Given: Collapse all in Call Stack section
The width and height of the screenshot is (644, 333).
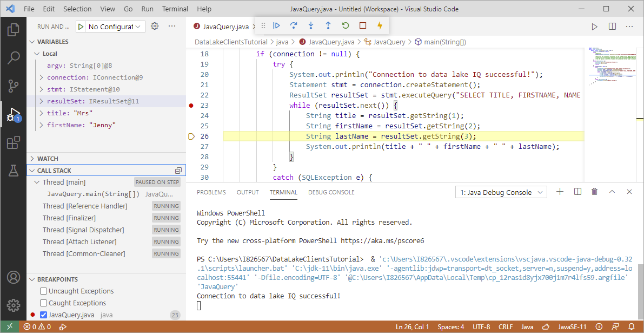Looking at the screenshot, I should (178, 170).
